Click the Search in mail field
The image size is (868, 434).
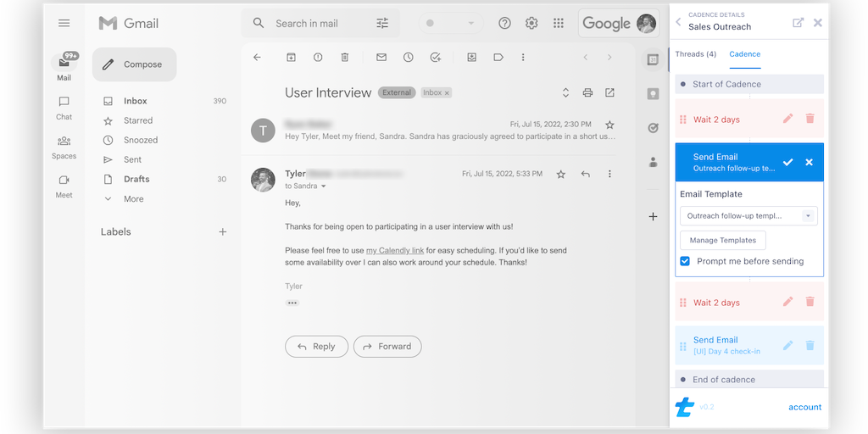click(320, 23)
